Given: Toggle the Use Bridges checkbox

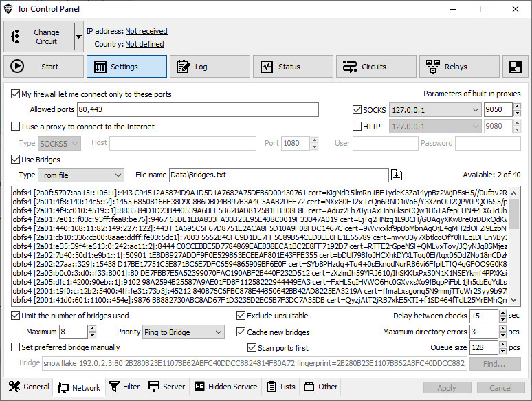Looking at the screenshot, I should tap(15, 160).
